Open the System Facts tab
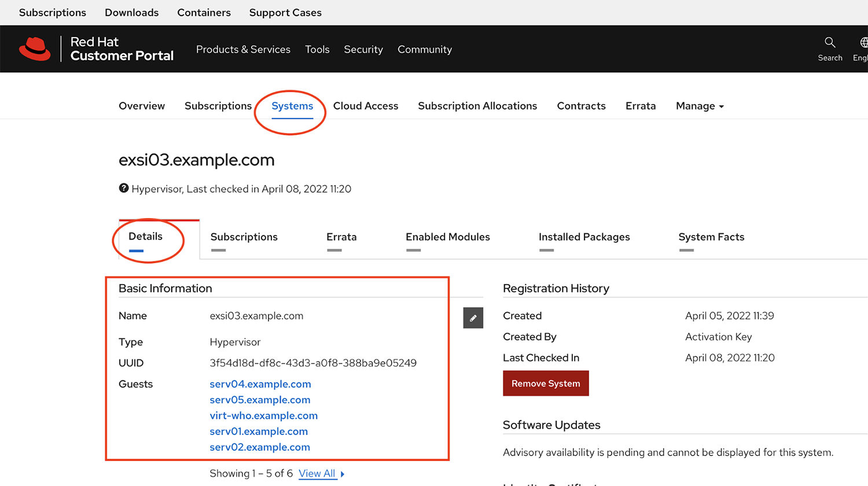 click(711, 237)
